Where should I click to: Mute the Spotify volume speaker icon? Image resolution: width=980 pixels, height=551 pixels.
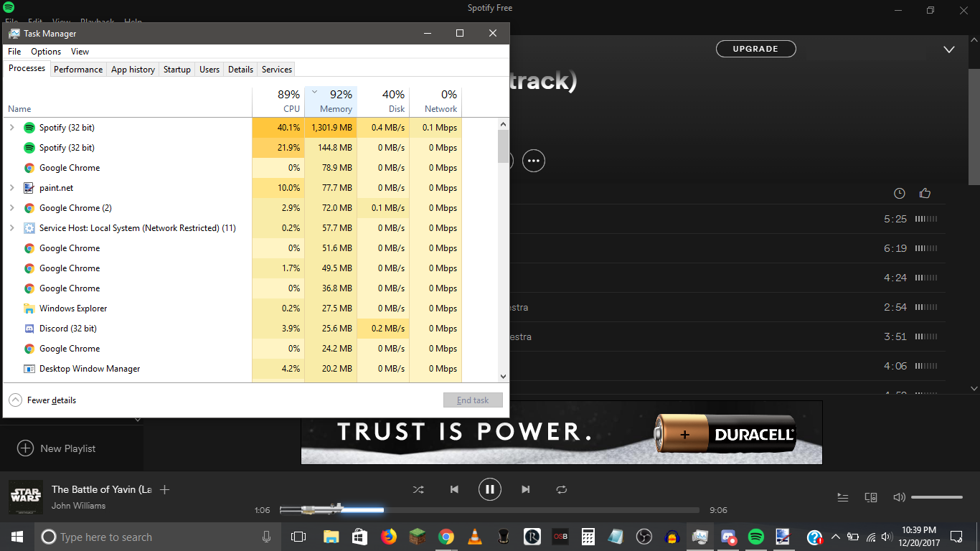899,497
